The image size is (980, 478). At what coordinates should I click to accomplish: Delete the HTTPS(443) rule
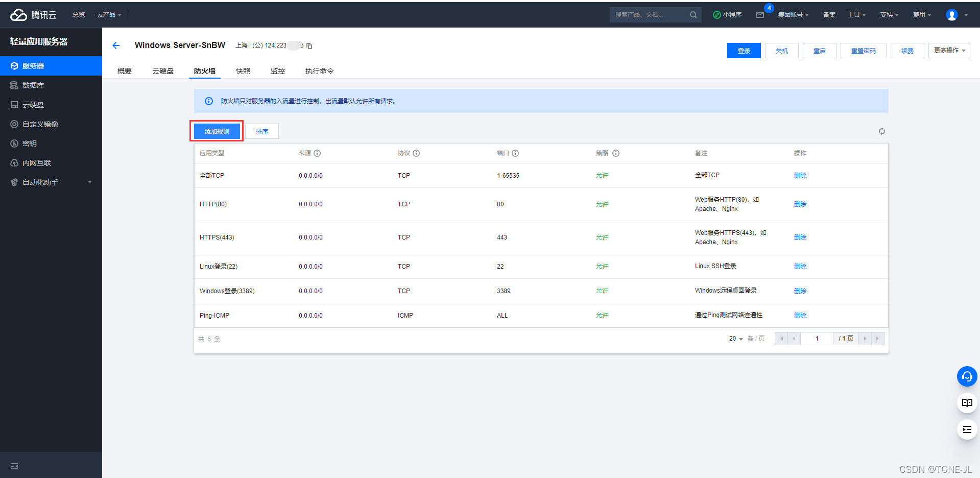coord(800,237)
